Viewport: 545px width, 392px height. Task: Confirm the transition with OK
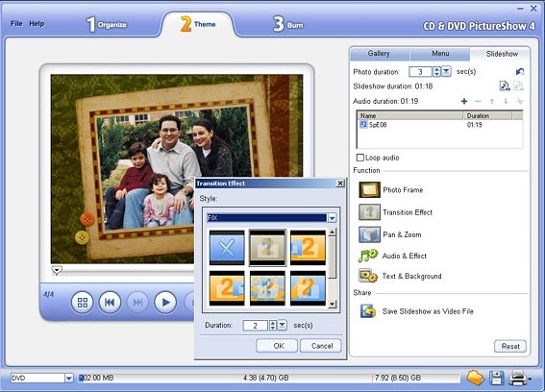[x=277, y=346]
